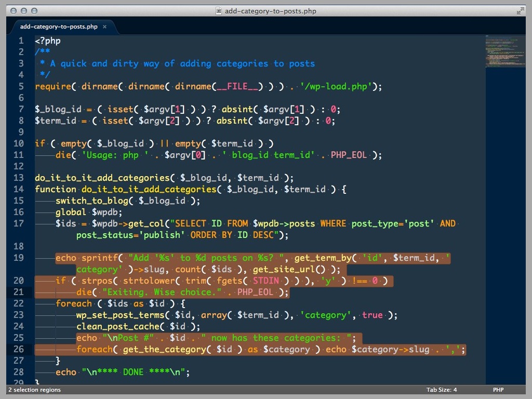Viewport: 532px width, 399px height.
Task: Click the '<?php' opening tag
Action: click(48, 41)
